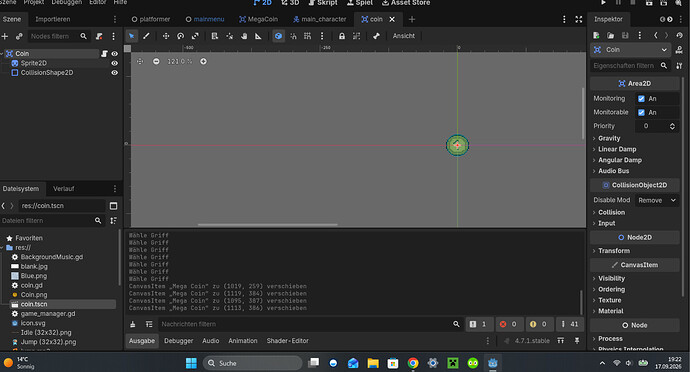Screen dimensions: 690x372
Task: Open snapping options three-dot menu
Action: coord(322,36)
